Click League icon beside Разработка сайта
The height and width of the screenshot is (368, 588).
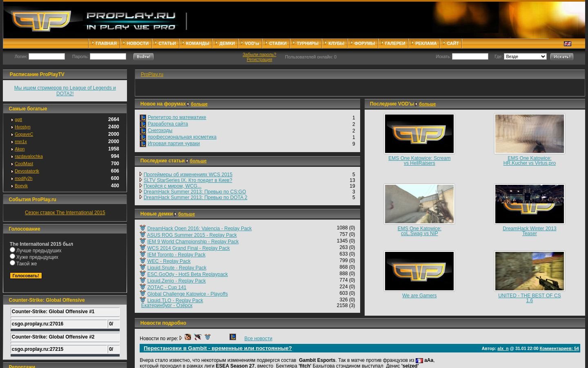click(x=143, y=124)
